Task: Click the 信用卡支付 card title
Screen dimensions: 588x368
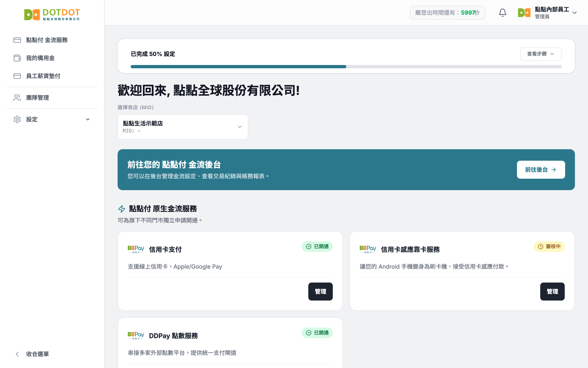Action: pos(165,249)
